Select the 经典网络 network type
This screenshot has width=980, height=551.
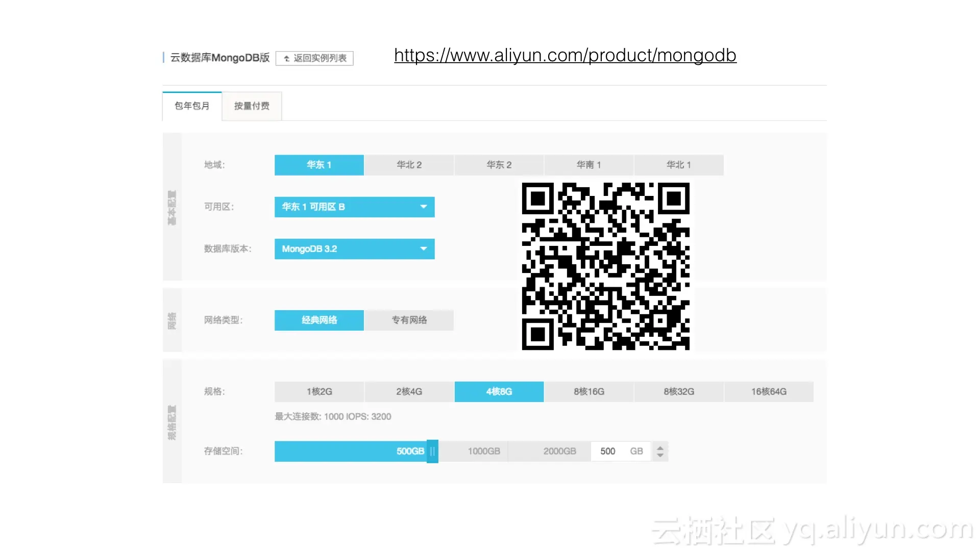[x=318, y=320]
